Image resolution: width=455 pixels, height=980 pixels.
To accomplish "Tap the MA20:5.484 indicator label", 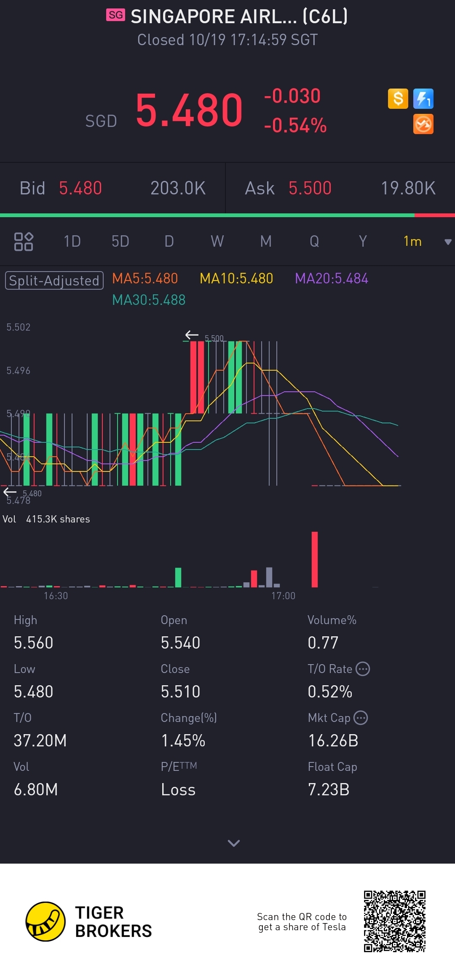I will point(332,278).
